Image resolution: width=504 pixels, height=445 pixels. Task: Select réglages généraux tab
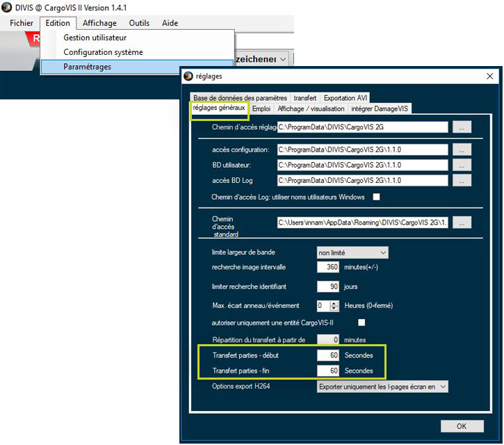[x=219, y=108]
